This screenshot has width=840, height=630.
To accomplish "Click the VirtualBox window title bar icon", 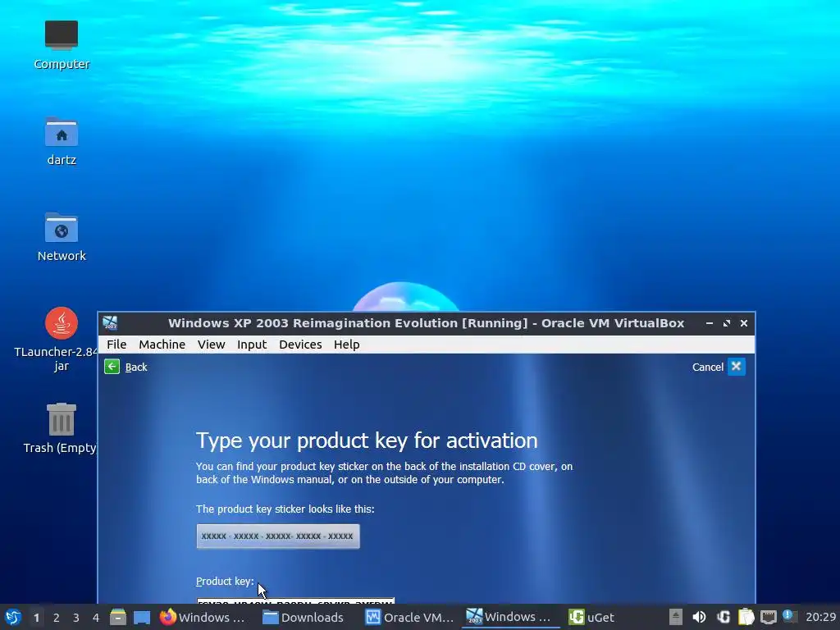I will tap(111, 323).
